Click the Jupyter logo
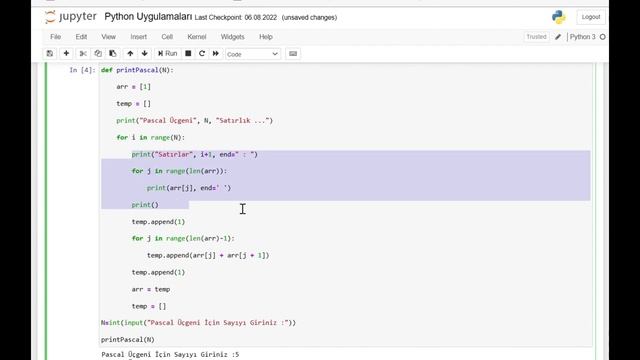The width and height of the screenshot is (640, 360). click(x=71, y=17)
